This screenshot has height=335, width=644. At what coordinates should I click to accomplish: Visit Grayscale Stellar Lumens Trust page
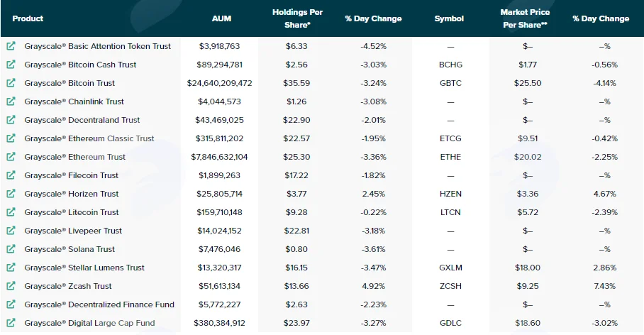[x=84, y=268]
